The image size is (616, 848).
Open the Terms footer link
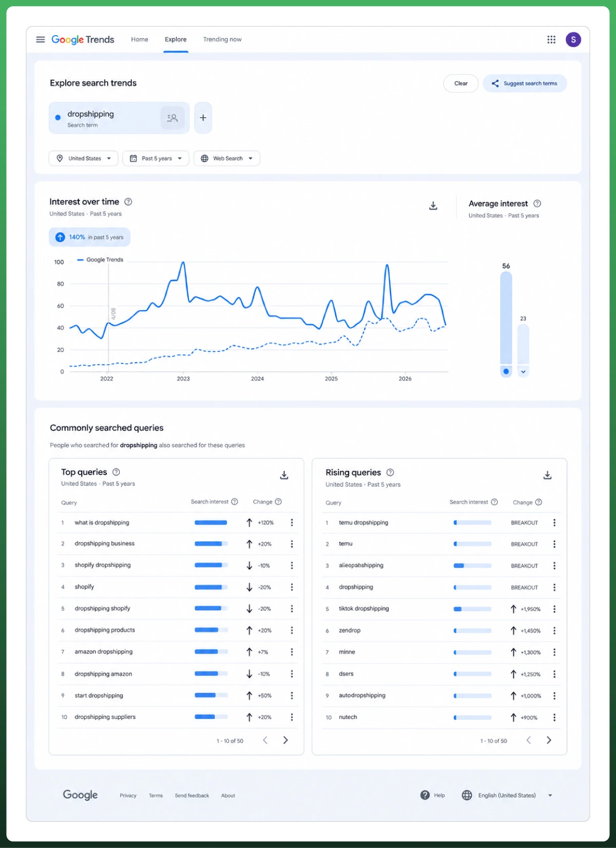point(156,796)
